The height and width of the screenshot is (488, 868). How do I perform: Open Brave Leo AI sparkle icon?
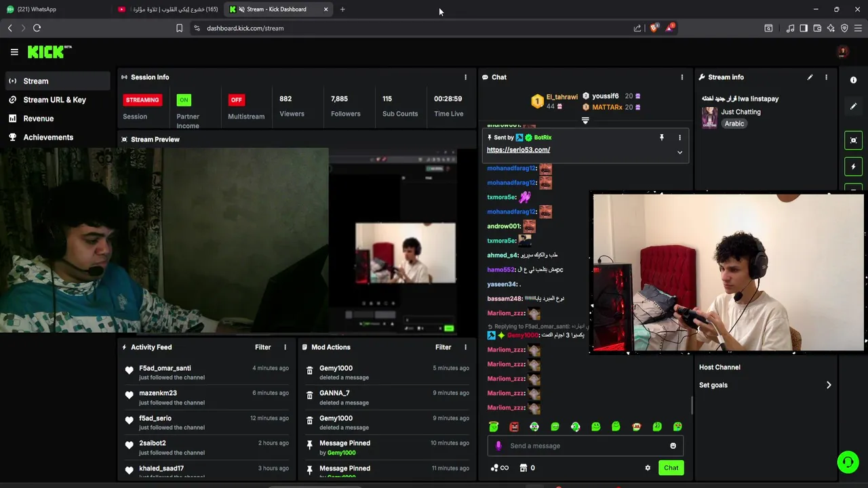click(831, 28)
